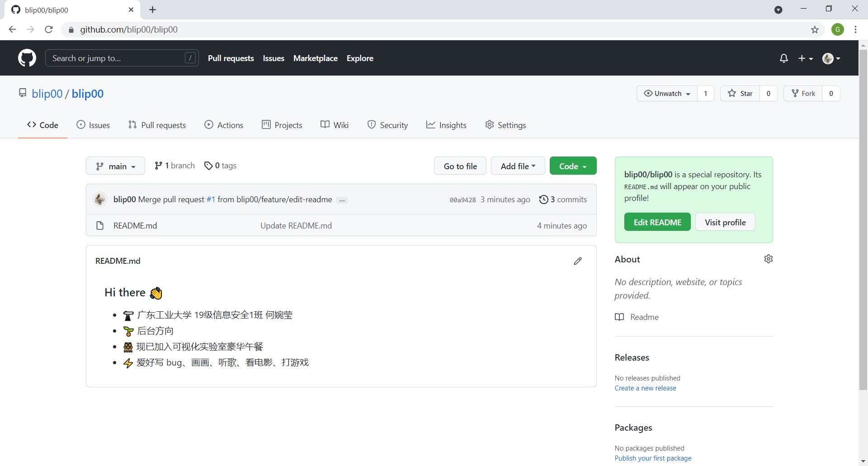868x466 pixels.
Task: Open the green Code dropdown
Action: coord(573,166)
